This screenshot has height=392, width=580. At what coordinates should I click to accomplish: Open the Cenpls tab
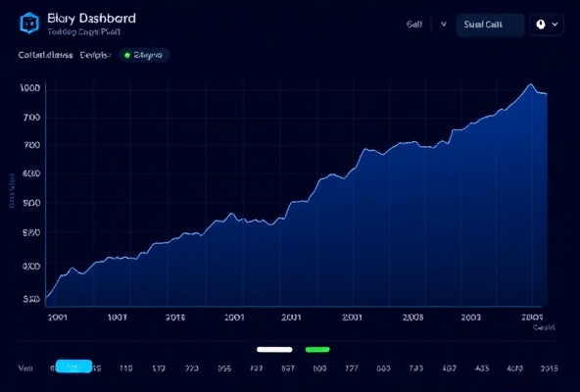click(95, 55)
